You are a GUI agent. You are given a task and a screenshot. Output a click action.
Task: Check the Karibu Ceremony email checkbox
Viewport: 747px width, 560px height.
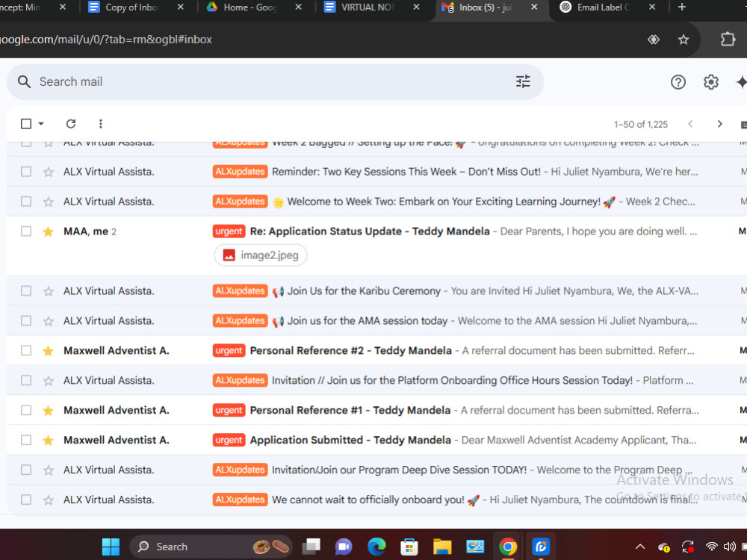pyautogui.click(x=26, y=290)
